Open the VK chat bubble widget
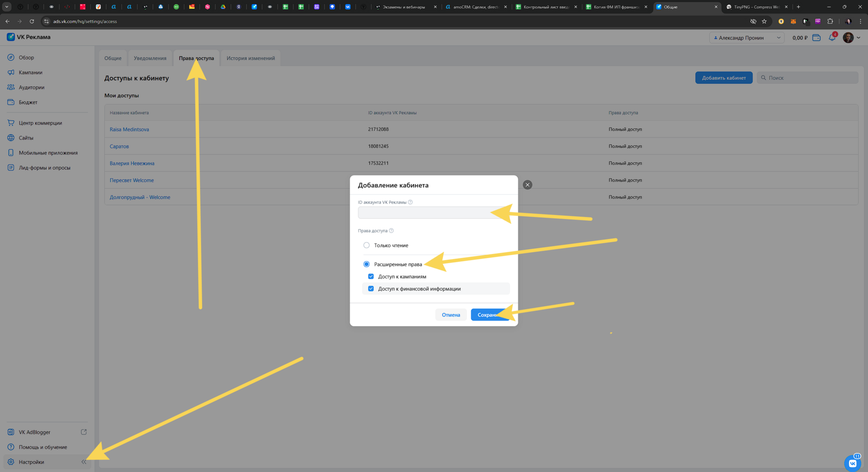This screenshot has width=868, height=472. coord(853,463)
